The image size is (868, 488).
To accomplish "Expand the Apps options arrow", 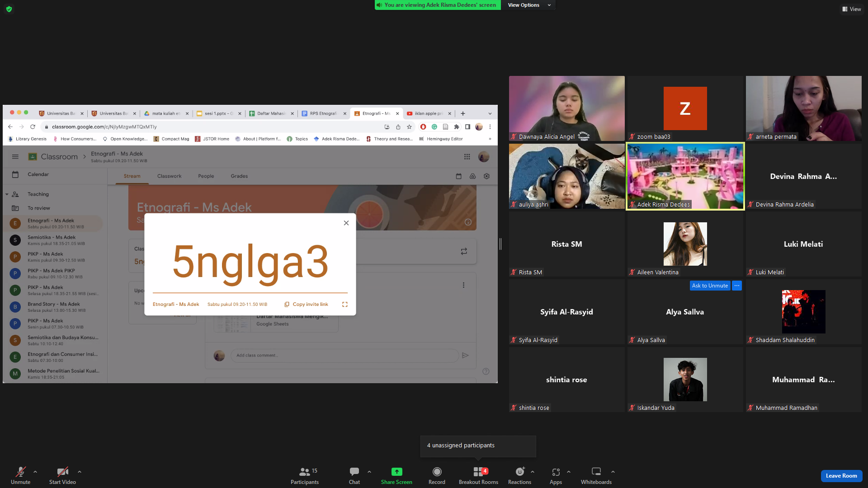I will pyautogui.click(x=569, y=472).
